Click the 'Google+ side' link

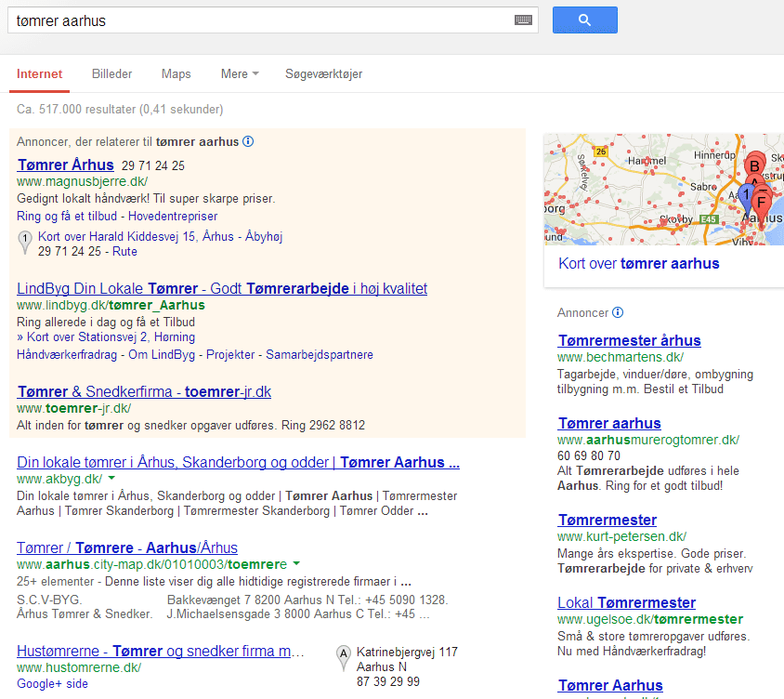click(53, 683)
